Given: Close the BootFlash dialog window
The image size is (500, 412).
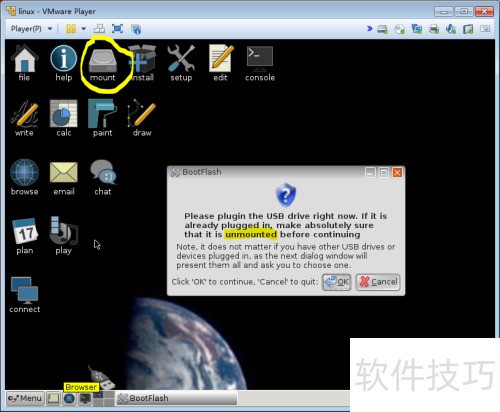Looking at the screenshot, I should 397,173.
